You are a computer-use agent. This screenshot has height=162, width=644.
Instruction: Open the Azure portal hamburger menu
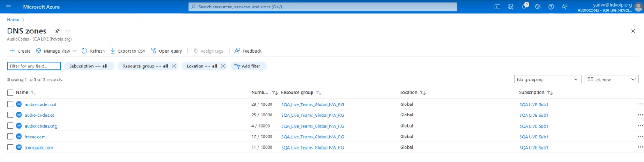point(8,7)
